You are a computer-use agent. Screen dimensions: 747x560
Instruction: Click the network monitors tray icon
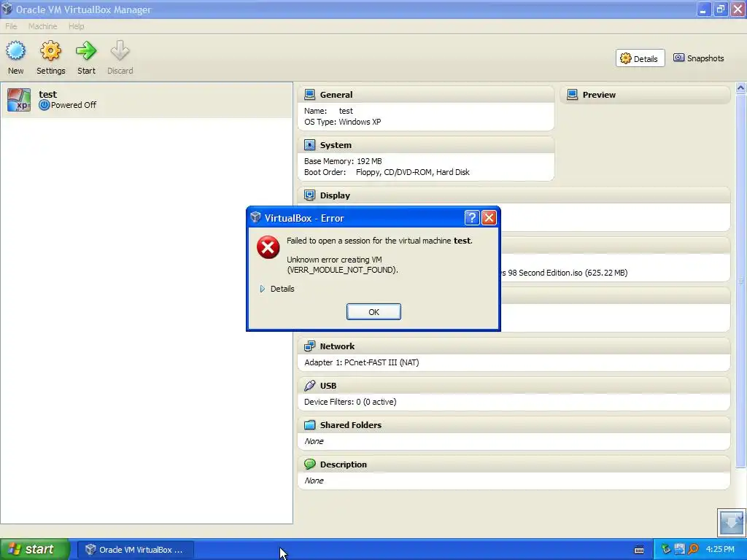coord(679,550)
